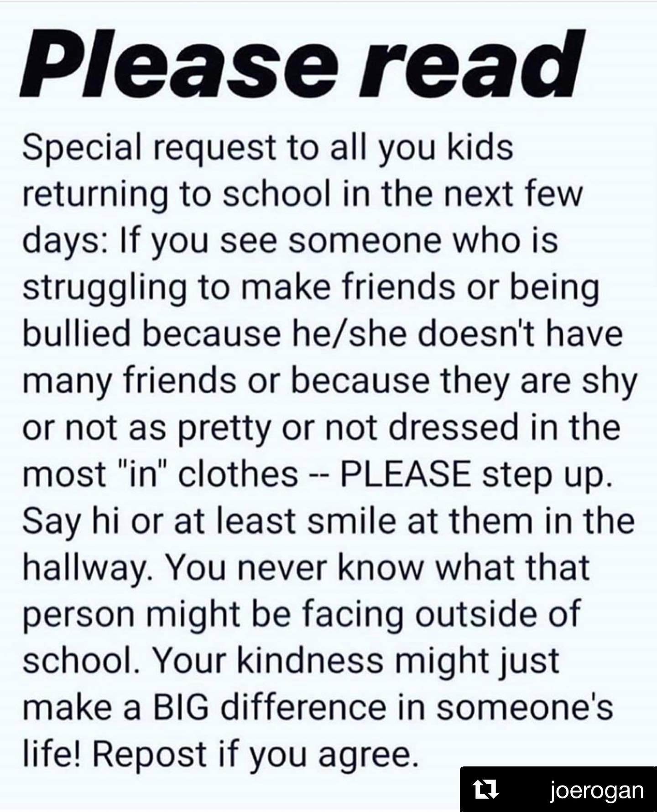Click the text "returning to school in the next few"
The width and height of the screenshot is (657, 812).
tap(302, 193)
